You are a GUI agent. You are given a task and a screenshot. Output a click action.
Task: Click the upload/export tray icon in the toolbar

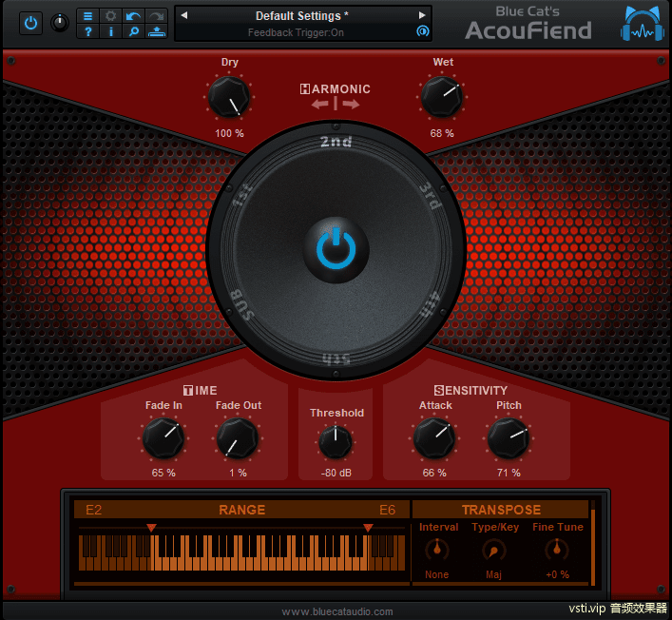[156, 31]
